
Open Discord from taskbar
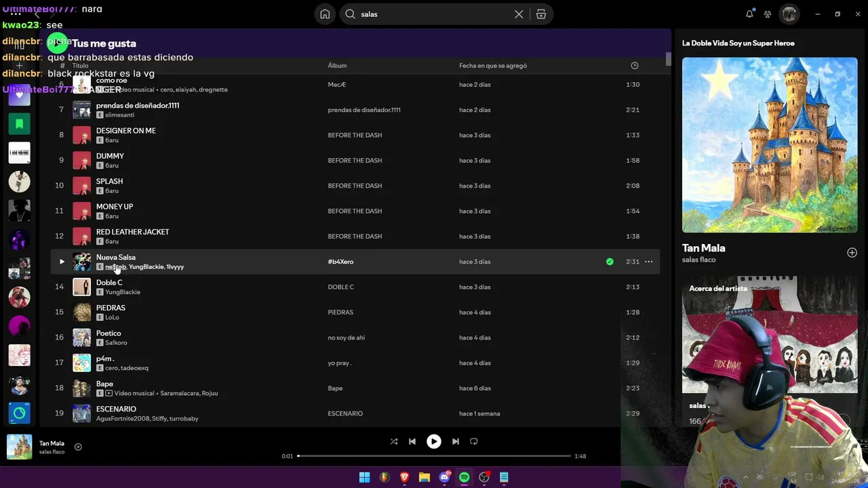coord(444,477)
